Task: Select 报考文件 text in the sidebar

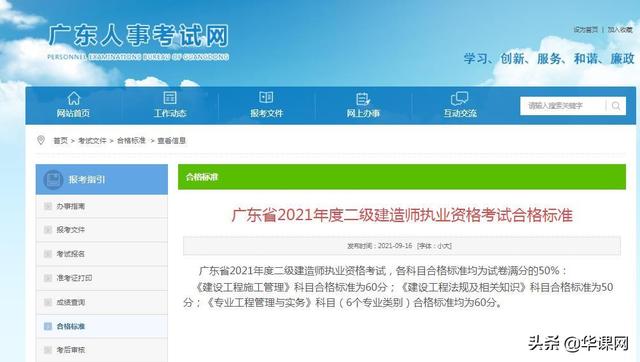Action: click(x=71, y=230)
